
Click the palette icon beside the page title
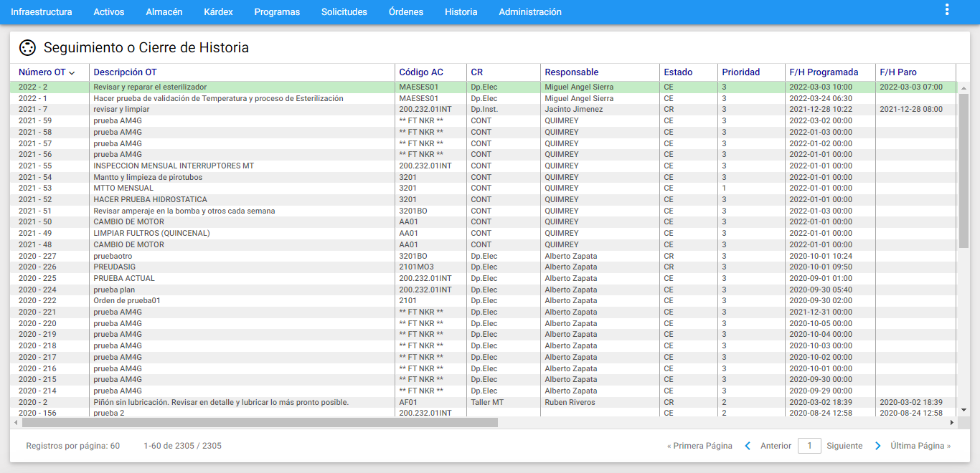coord(27,48)
